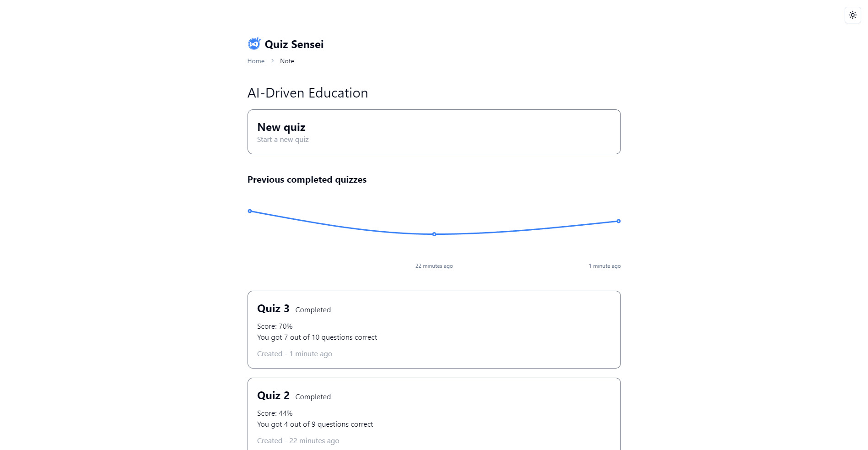Open the Quiz 2 completed card
Screen dimensions: 868x450
click(434, 414)
